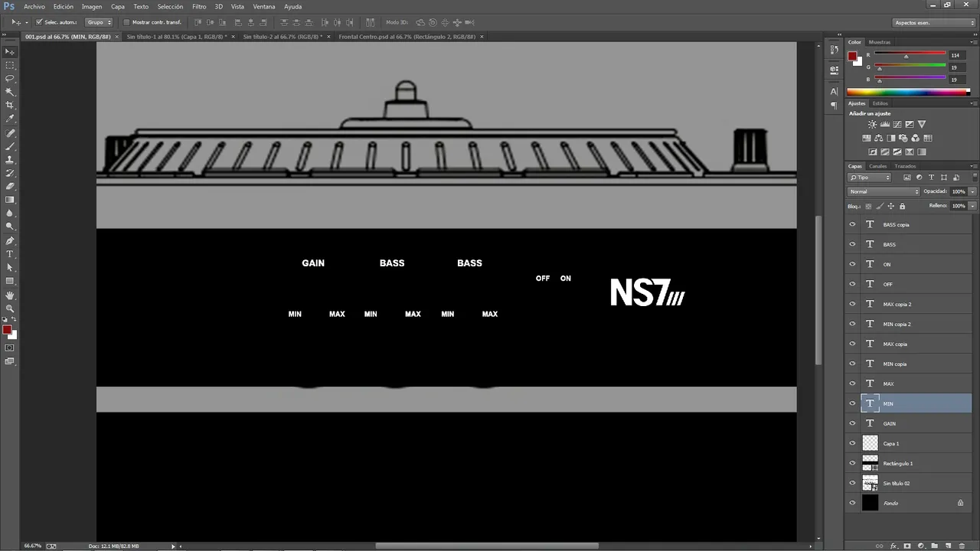Lock all with padlock icon

coord(902,206)
